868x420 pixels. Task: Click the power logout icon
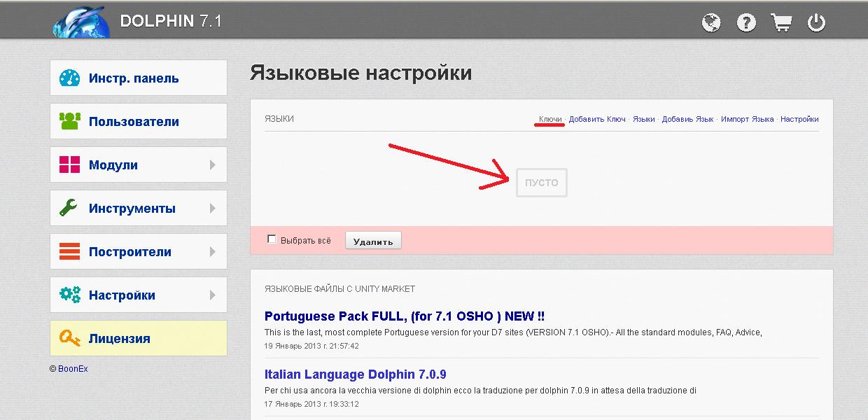click(816, 23)
